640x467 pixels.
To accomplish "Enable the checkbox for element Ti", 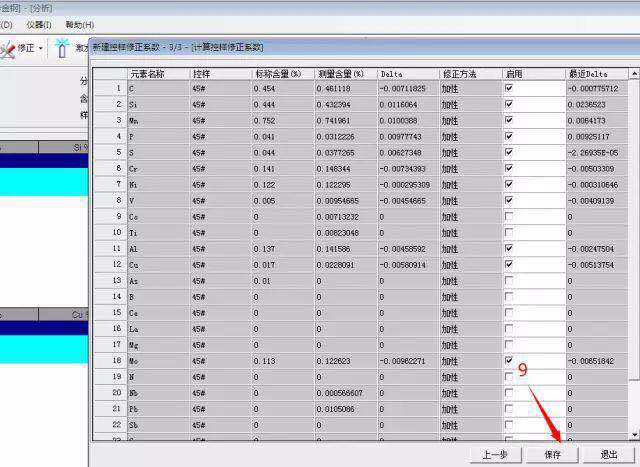I will (x=509, y=232).
